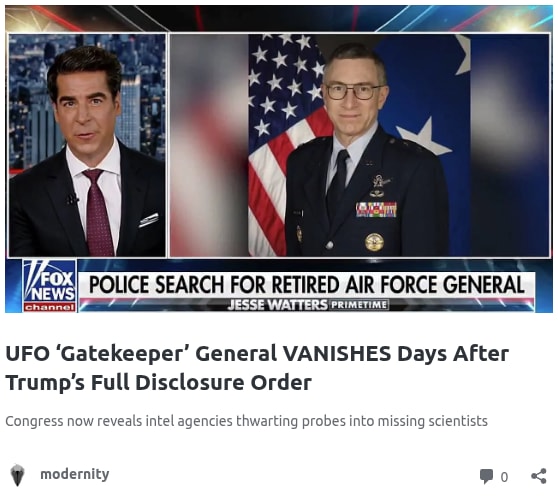Click the subtitle about Congress and intel agencies
This screenshot has width=558, height=499.
(x=246, y=421)
